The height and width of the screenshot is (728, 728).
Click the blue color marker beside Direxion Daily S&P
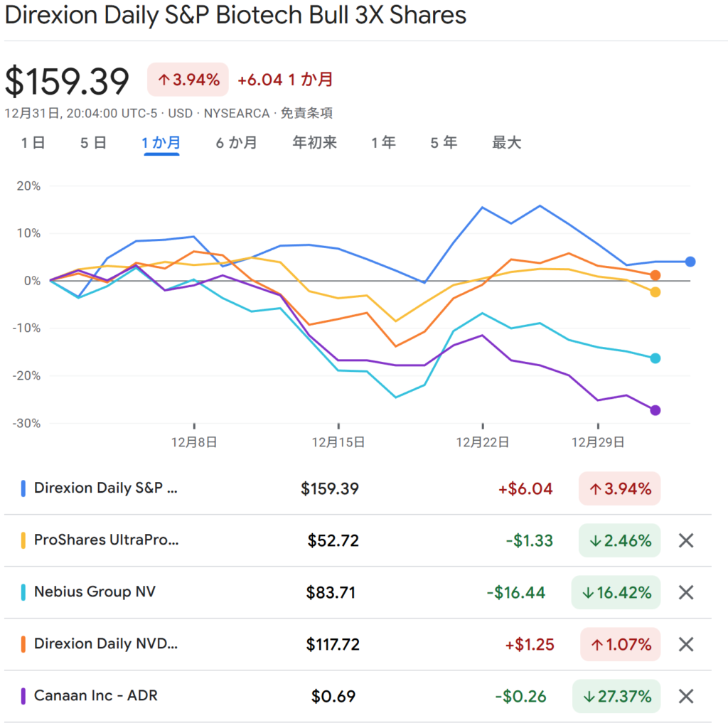coord(23,488)
